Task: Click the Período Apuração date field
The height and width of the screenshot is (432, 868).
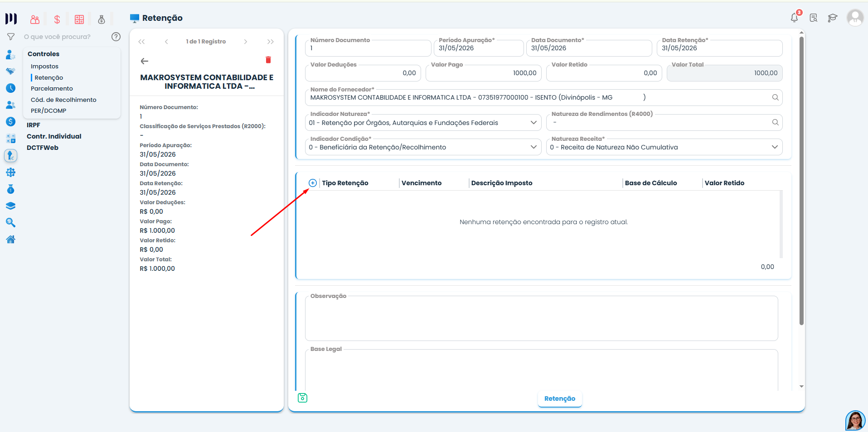Action: point(479,48)
